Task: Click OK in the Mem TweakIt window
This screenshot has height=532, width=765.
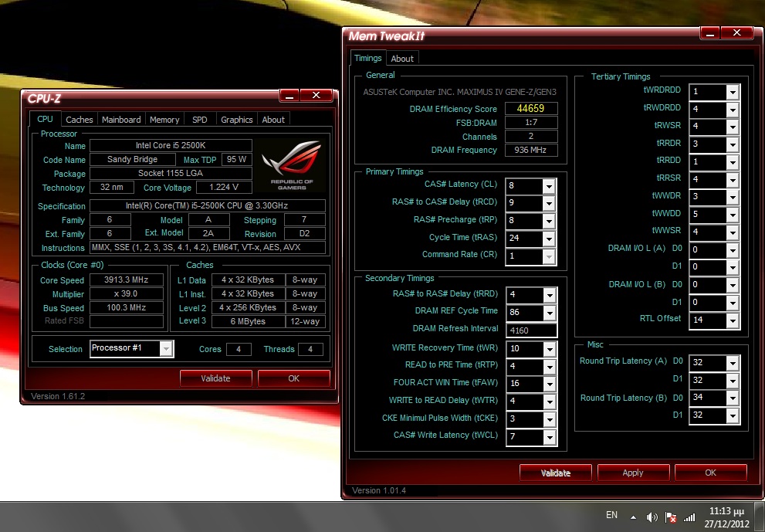Action: (710, 473)
